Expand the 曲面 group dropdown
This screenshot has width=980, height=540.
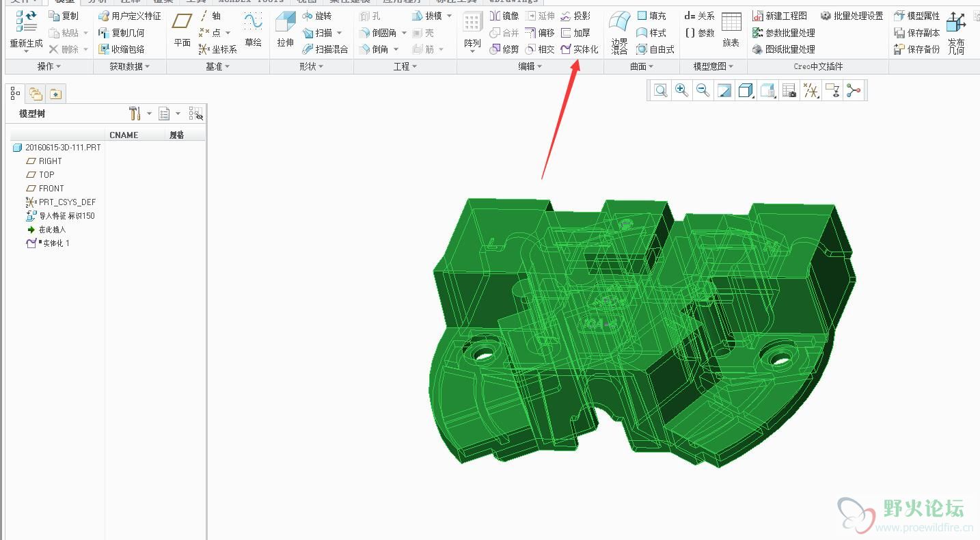[642, 66]
